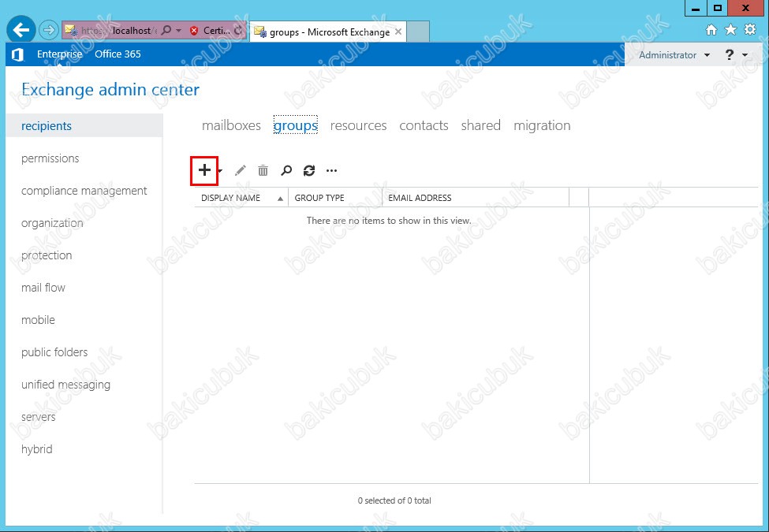
Task: Sort by EMAIL ADDRESS column header
Action: tap(476, 198)
